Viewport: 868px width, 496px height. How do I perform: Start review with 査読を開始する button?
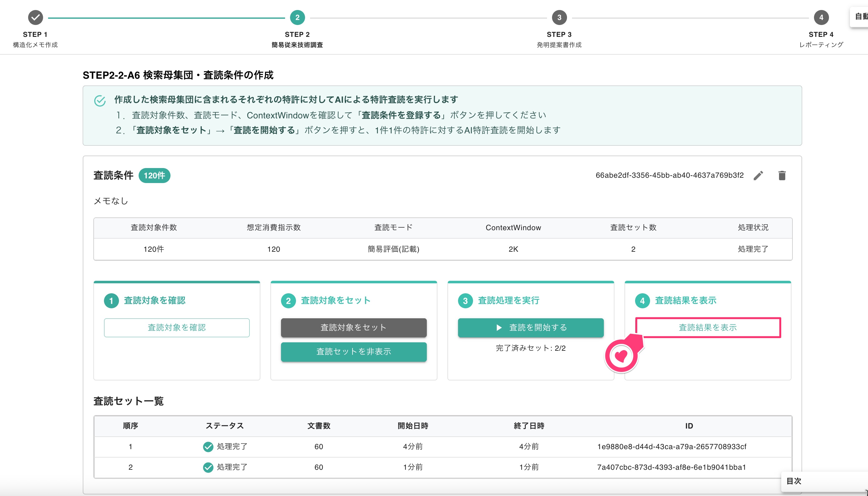(x=530, y=327)
